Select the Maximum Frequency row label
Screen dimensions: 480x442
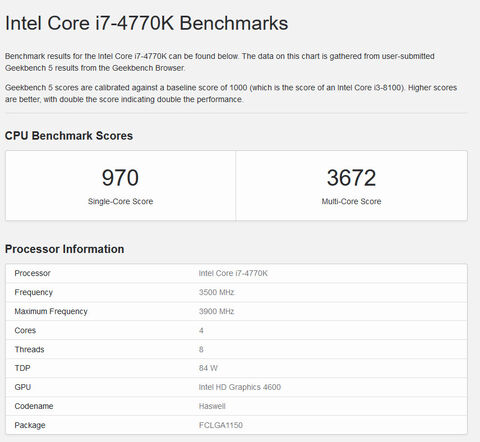click(x=51, y=311)
